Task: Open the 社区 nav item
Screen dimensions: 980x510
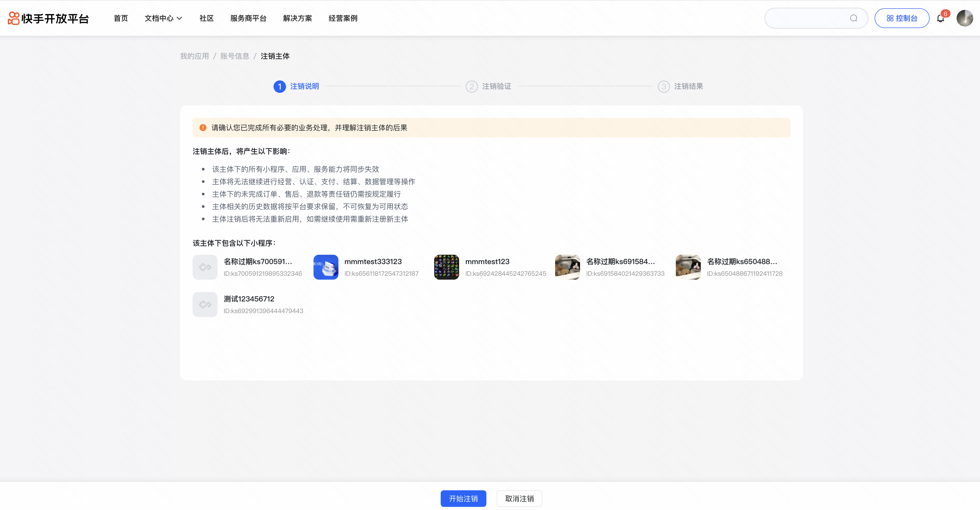Action: (x=207, y=18)
